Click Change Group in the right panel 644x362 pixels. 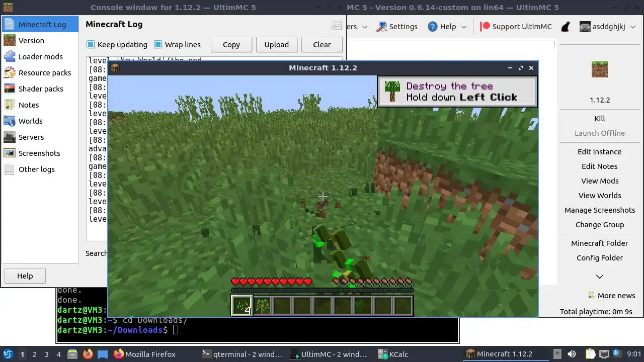coord(600,225)
